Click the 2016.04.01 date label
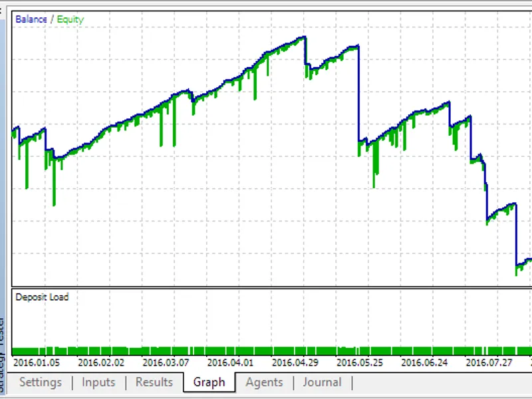Image resolution: width=532 pixels, height=399 pixels. point(230,362)
